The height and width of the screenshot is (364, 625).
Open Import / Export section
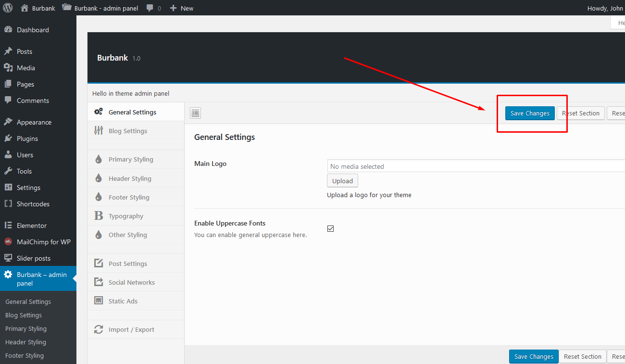(x=131, y=329)
